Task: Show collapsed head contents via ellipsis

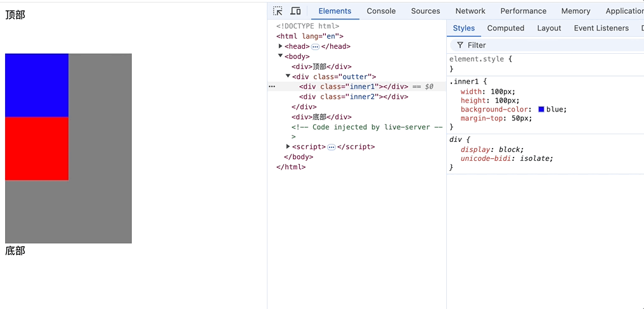Action: pyautogui.click(x=315, y=47)
